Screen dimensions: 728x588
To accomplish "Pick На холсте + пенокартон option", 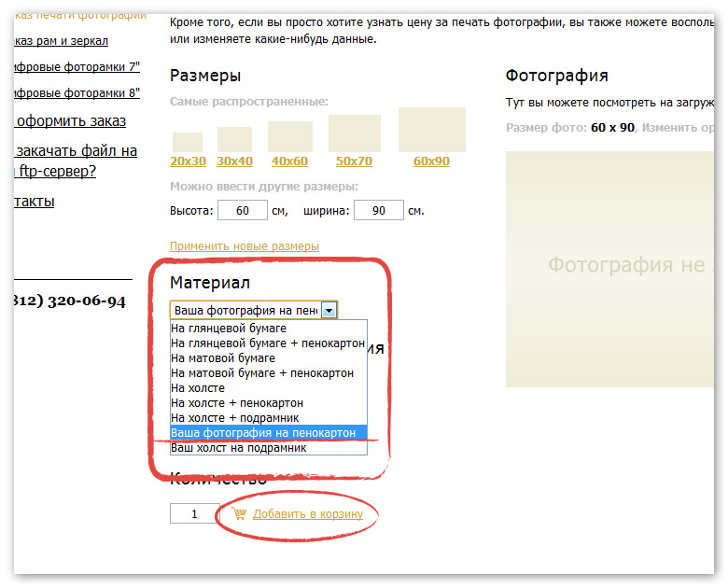I will point(269,402).
